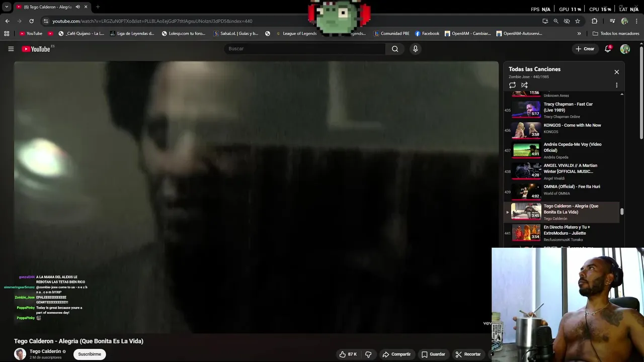Go to YouTube home via the logo
The width and height of the screenshot is (644, 362).
(36, 49)
